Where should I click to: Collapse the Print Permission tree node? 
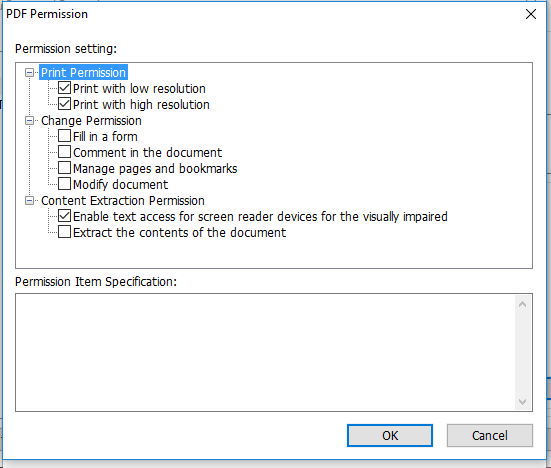(30, 73)
